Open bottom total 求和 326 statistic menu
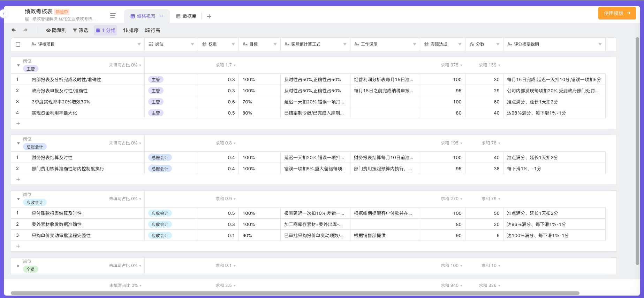 tap(490, 285)
